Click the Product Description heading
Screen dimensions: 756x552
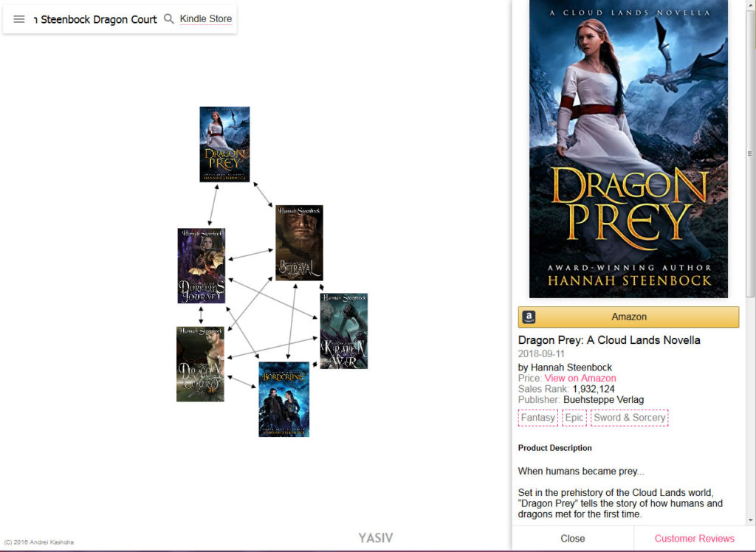[x=555, y=448]
